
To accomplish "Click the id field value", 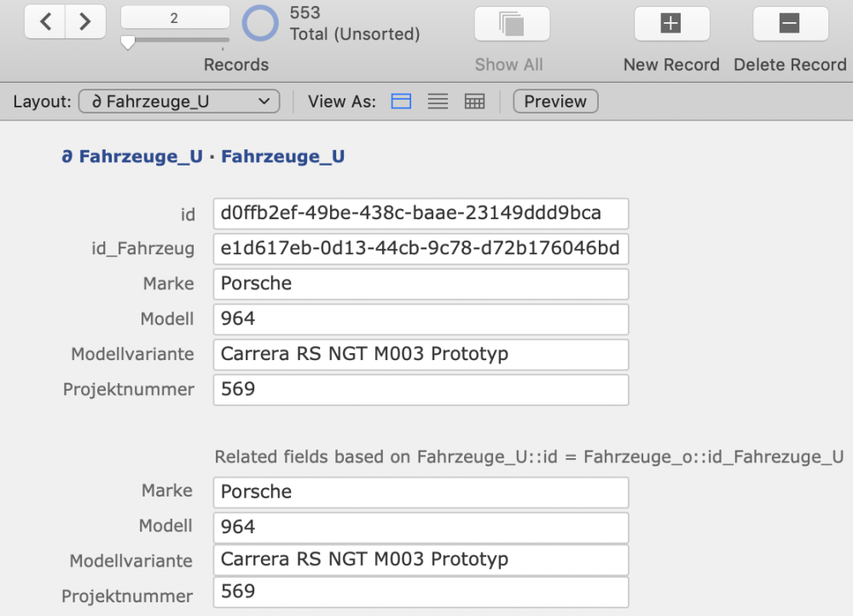I will pyautogui.click(x=421, y=213).
